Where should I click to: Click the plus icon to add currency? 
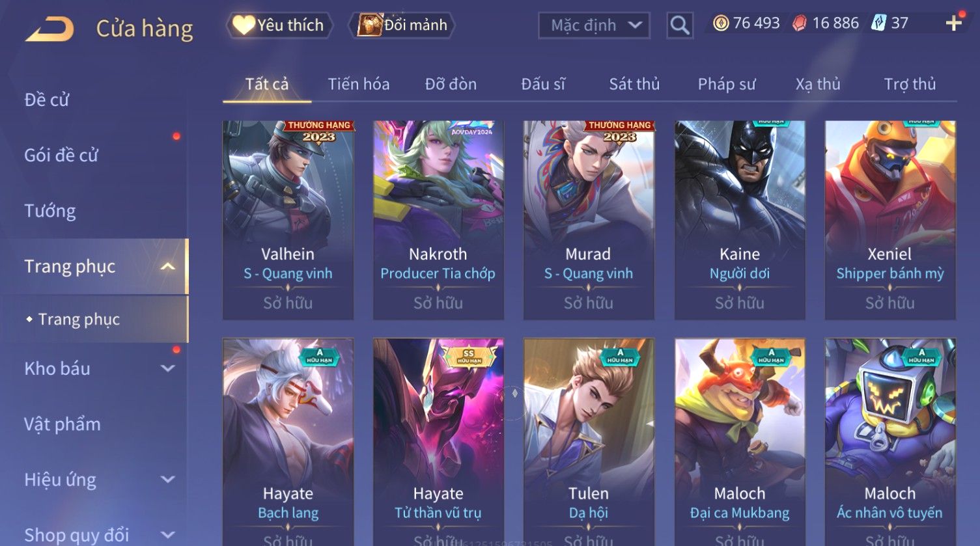pyautogui.click(x=953, y=23)
